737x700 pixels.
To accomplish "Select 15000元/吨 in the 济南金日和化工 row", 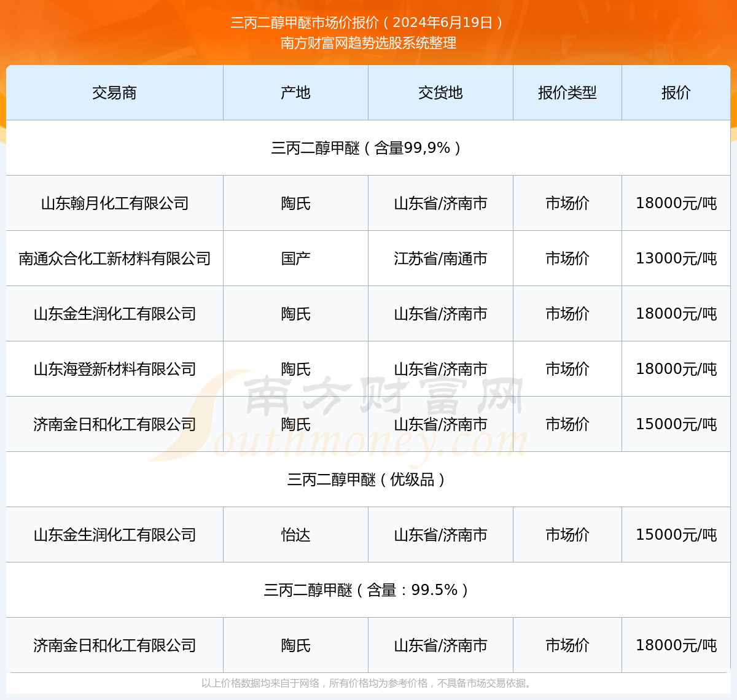I will tap(676, 424).
